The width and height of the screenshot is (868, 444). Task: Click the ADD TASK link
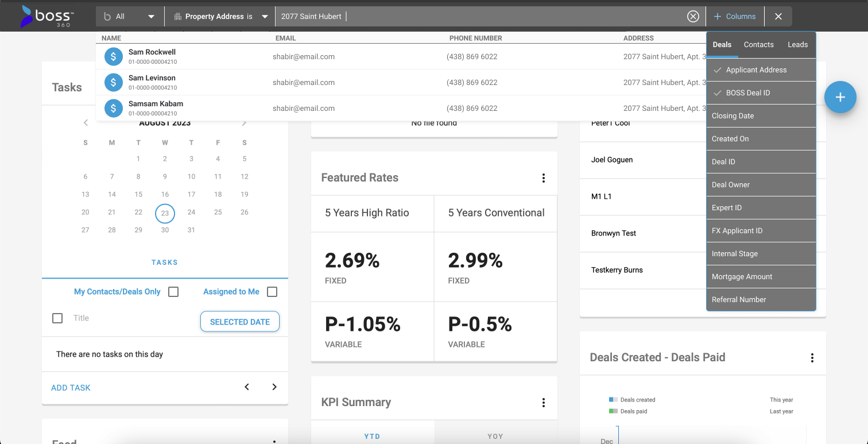point(71,388)
